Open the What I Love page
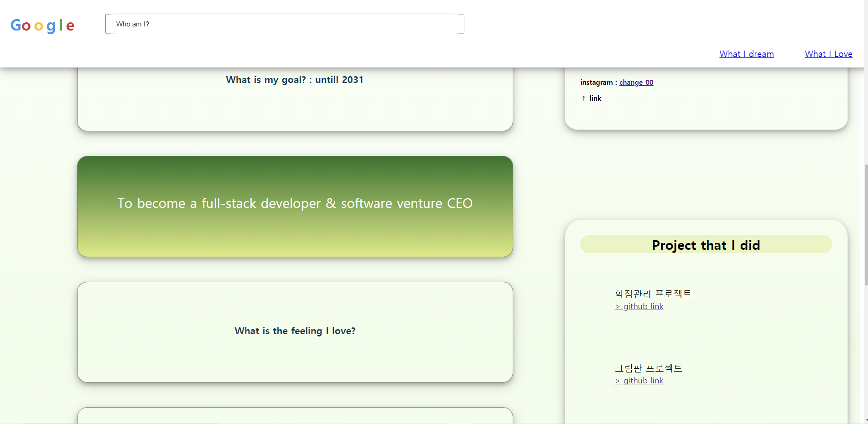Screen dimensions: 868x424 (828, 54)
